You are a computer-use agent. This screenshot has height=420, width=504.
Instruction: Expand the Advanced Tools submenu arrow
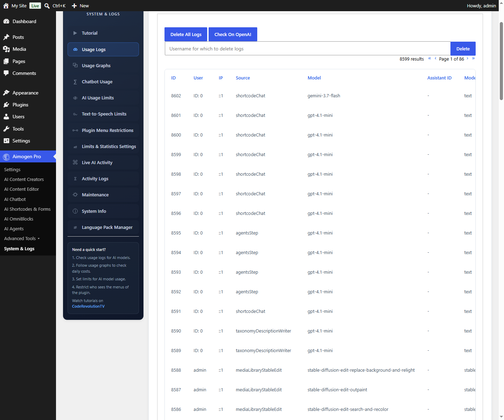coord(38,239)
